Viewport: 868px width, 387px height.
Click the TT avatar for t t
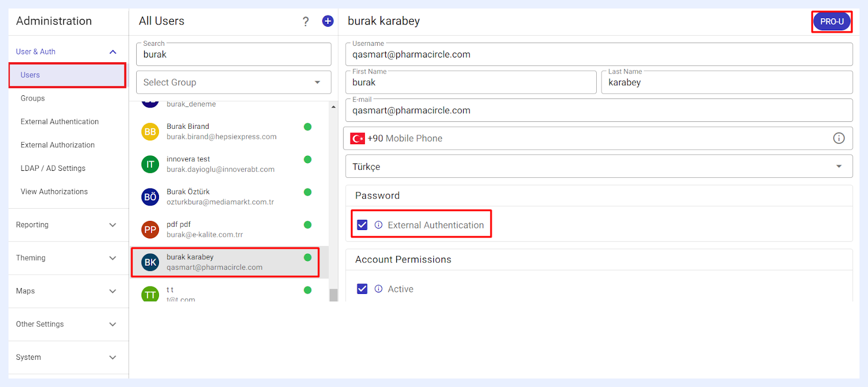[x=150, y=294]
